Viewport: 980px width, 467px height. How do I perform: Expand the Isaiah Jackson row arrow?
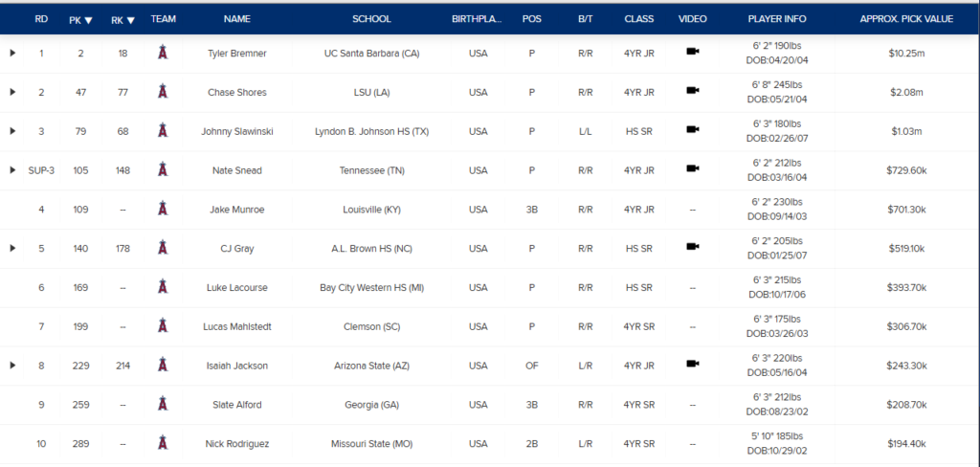tap(12, 366)
